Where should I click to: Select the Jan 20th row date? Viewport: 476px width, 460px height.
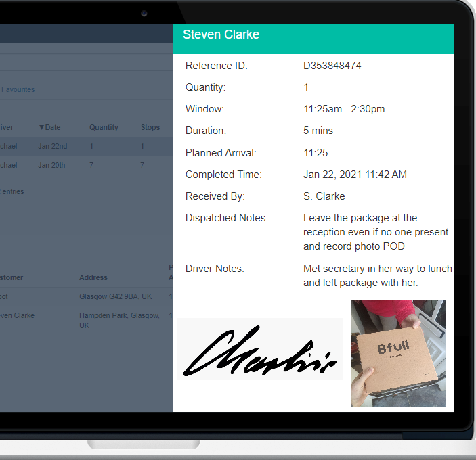pos(51,165)
